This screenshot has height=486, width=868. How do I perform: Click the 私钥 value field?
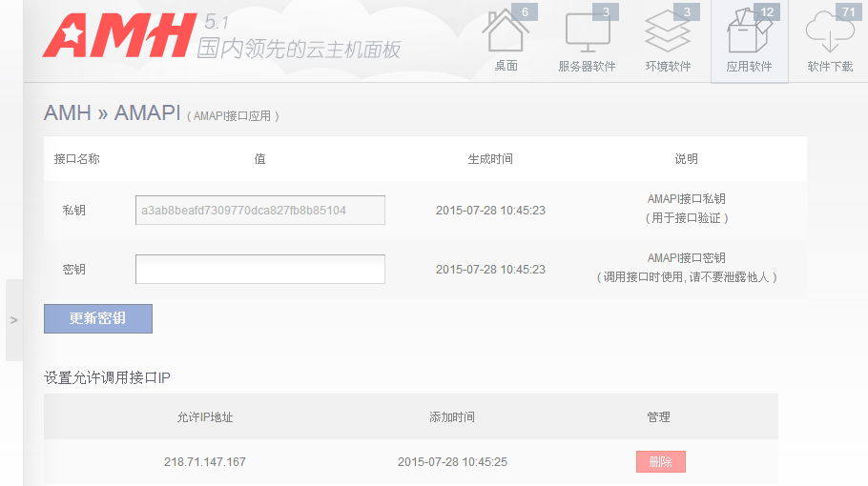coord(259,211)
